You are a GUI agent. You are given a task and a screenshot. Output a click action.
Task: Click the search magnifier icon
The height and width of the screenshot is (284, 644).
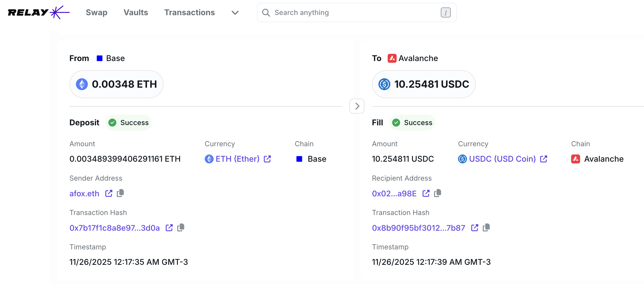266,12
